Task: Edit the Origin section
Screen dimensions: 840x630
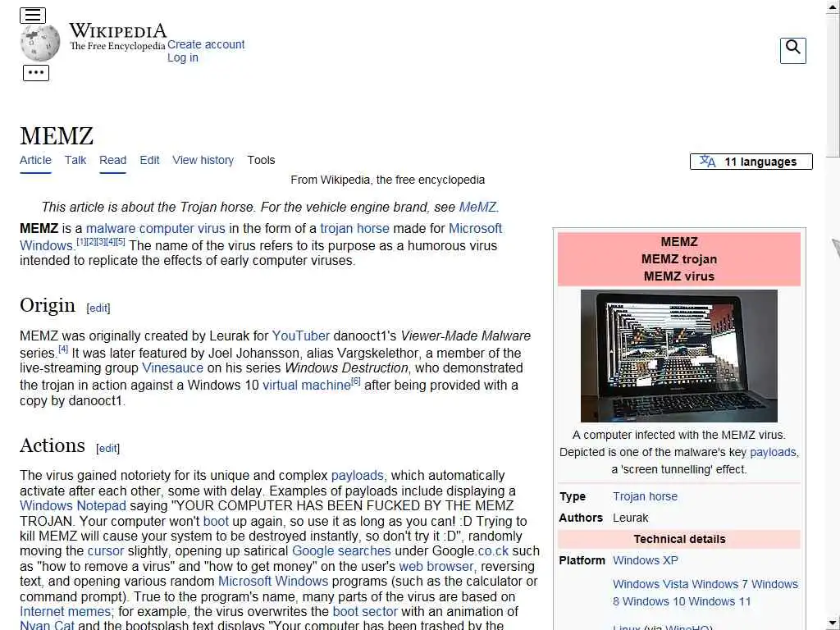Action: pyautogui.click(x=98, y=308)
